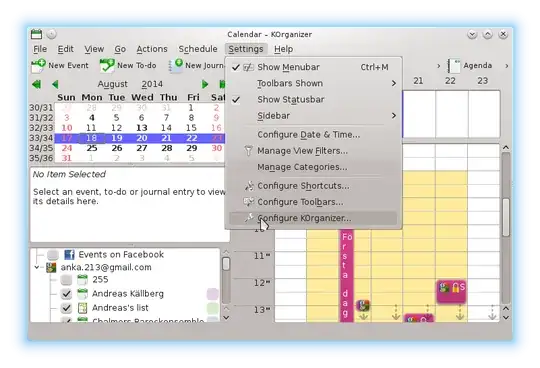Uncheck the Andreas's list checkbox
The height and width of the screenshot is (368, 540).
coord(66,308)
